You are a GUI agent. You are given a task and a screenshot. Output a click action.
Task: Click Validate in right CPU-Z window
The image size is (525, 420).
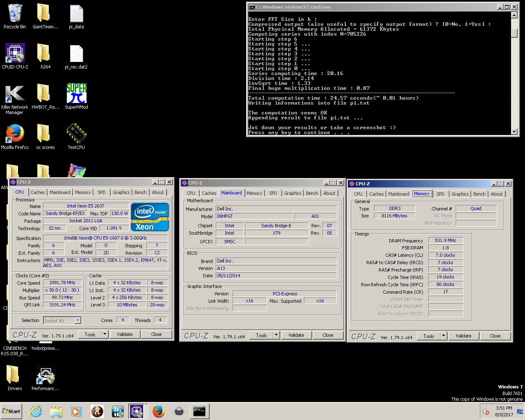463,336
